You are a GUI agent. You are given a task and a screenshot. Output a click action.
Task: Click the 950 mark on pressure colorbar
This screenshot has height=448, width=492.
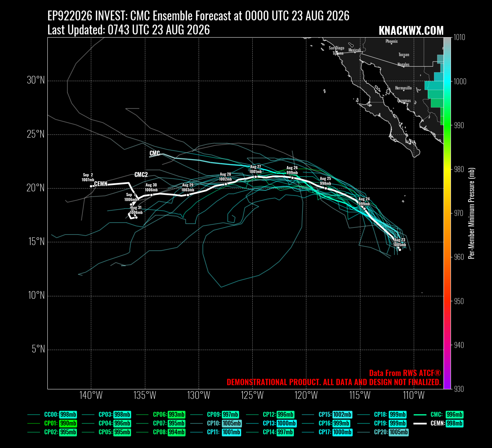(459, 301)
